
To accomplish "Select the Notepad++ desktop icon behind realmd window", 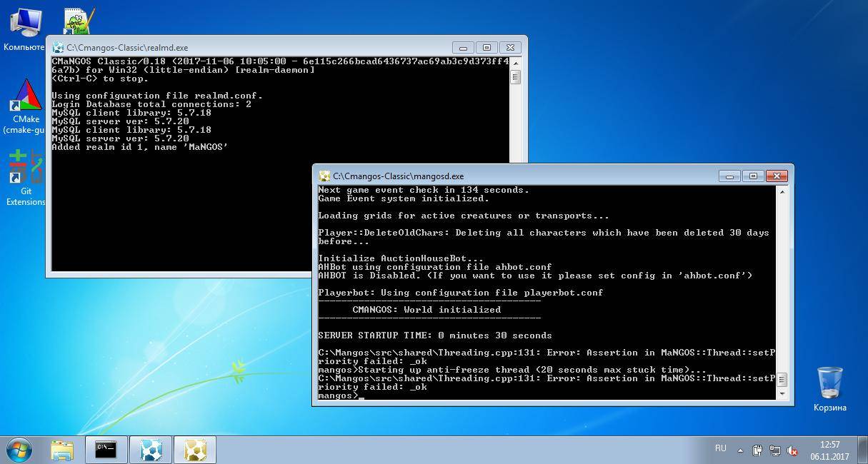I will 78,21.
